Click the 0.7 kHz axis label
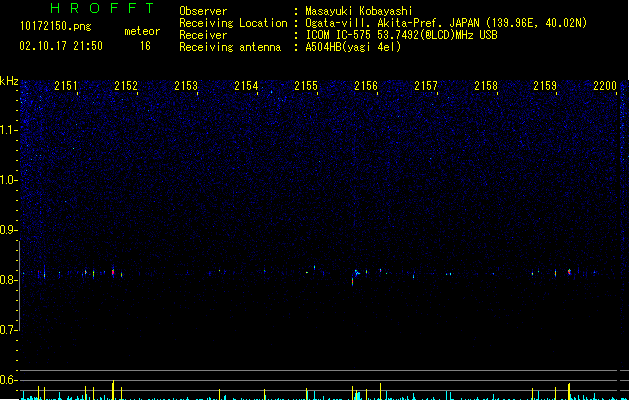Screen dimensions: 629x400 click(x=8, y=330)
